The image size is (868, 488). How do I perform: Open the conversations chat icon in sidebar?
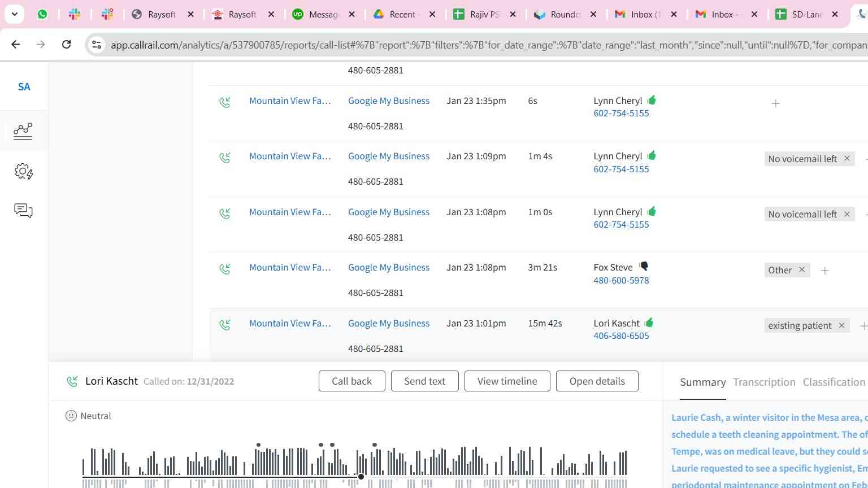(23, 211)
